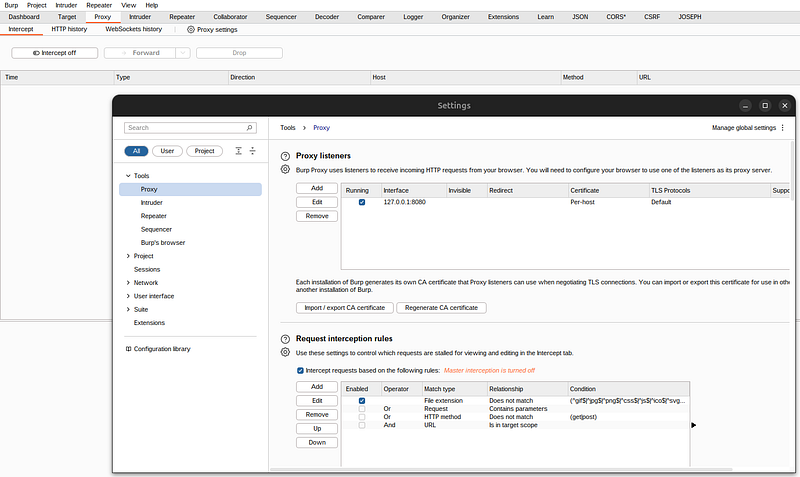Click the Proxy settings gear icon
This screenshot has width=800, height=477.
191,30
